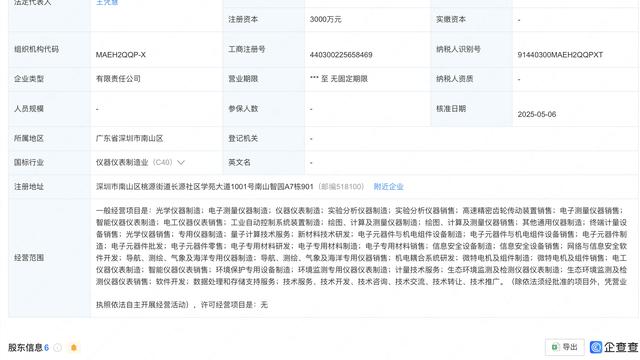640x360 pixels.
Task: Open the bell alert icon beside 股东信息
Action: coord(74,347)
